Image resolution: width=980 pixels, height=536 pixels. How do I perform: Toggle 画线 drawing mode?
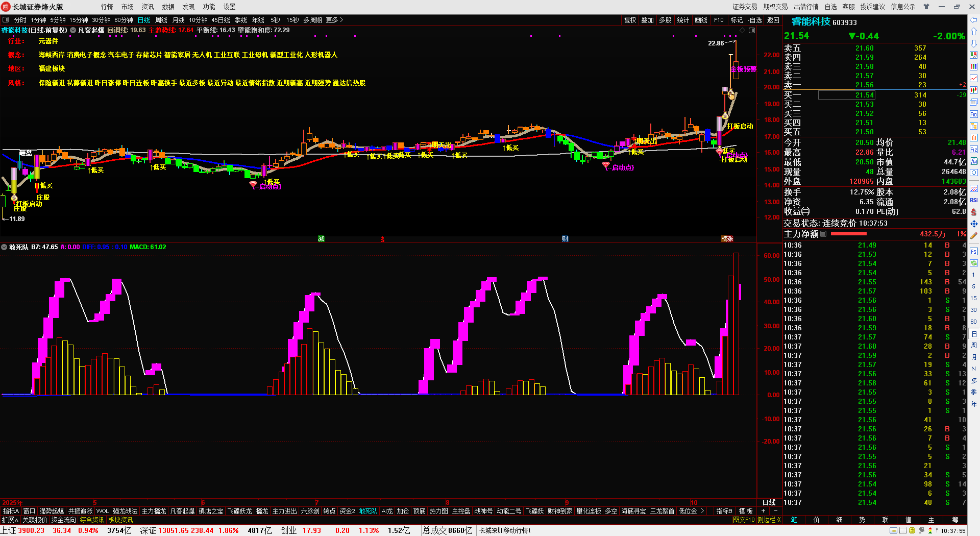tap(701, 20)
